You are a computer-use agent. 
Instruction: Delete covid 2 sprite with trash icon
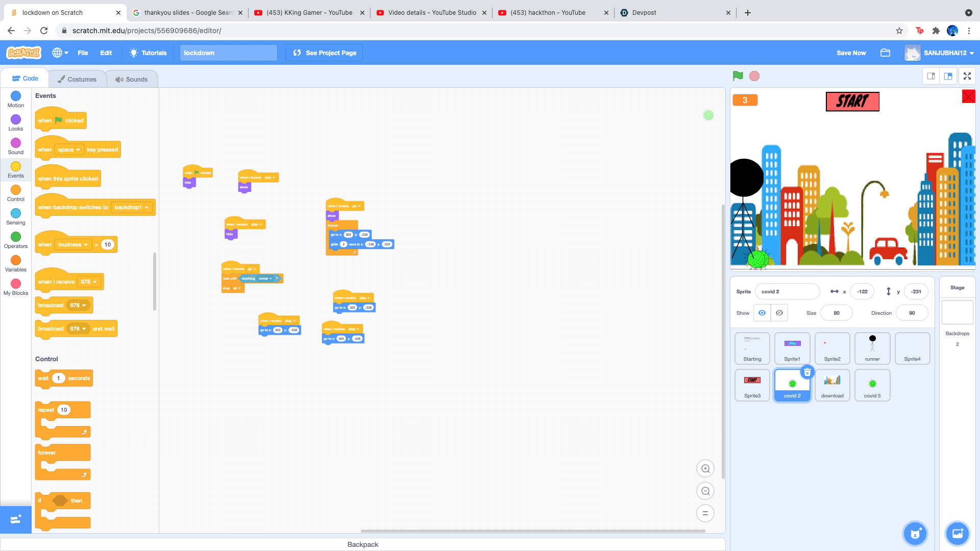pyautogui.click(x=807, y=372)
